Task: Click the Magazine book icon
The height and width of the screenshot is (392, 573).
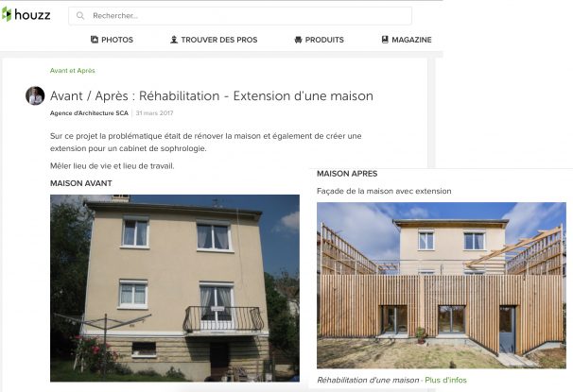Action: 385,40
